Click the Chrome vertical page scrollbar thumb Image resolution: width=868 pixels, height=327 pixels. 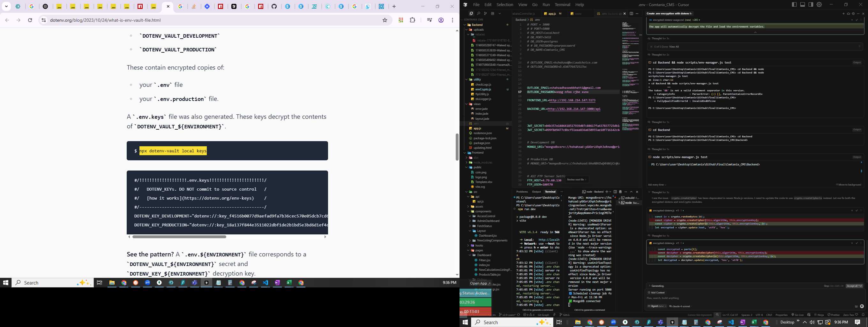457,147
